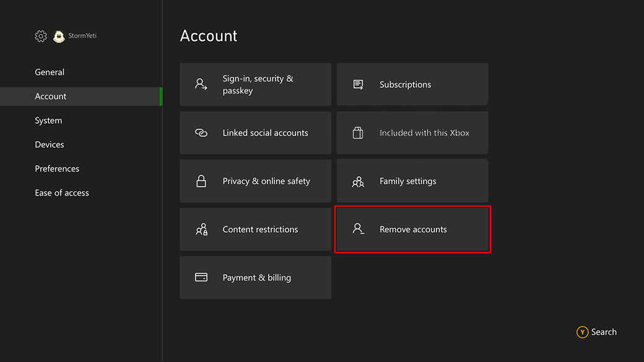Screen dimensions: 644x362
Task: Open the settings gear icon
Action: click(40, 36)
